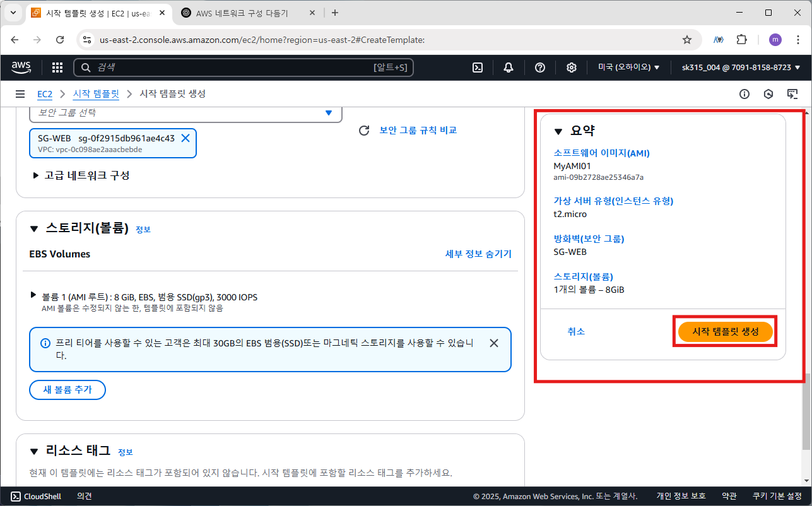This screenshot has height=506, width=812.
Task: Open the AWS home logo
Action: (21, 67)
